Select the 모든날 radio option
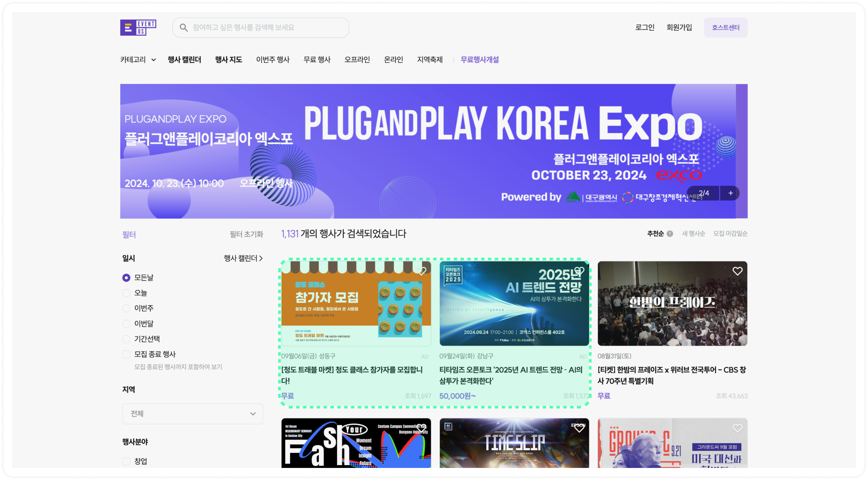The image size is (868, 480). tap(126, 277)
